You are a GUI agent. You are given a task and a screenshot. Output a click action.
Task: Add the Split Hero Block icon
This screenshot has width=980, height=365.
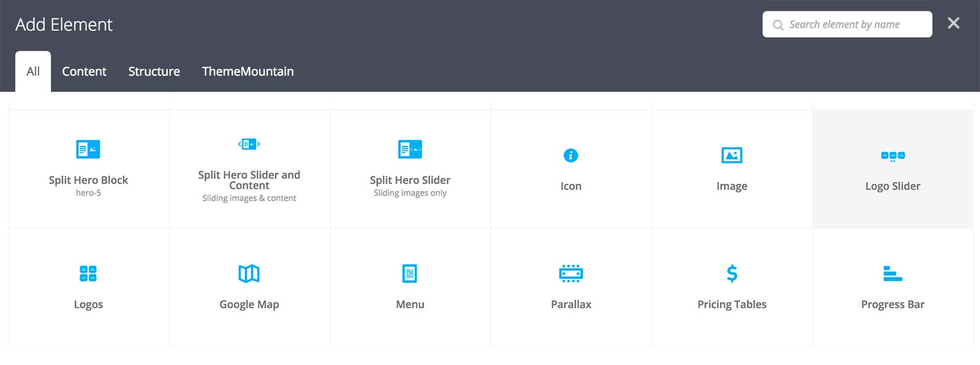point(88,149)
